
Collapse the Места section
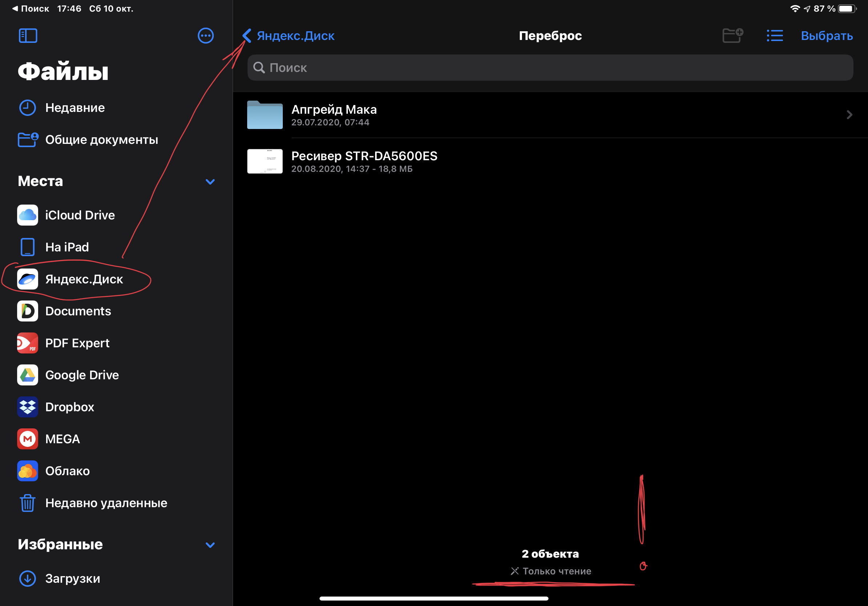(210, 182)
